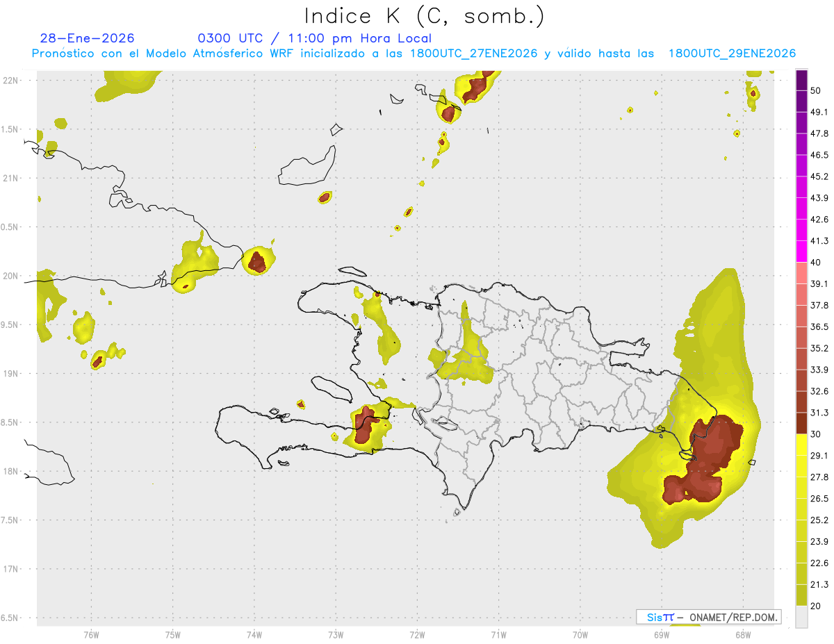
Task: Click the "76W" longitude axis label
Action: [91, 634]
